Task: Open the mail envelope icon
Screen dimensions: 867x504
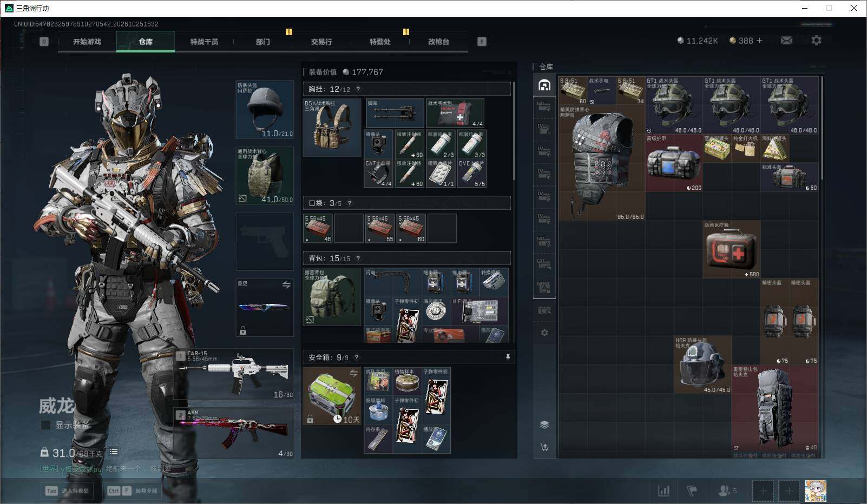Action: [x=786, y=41]
